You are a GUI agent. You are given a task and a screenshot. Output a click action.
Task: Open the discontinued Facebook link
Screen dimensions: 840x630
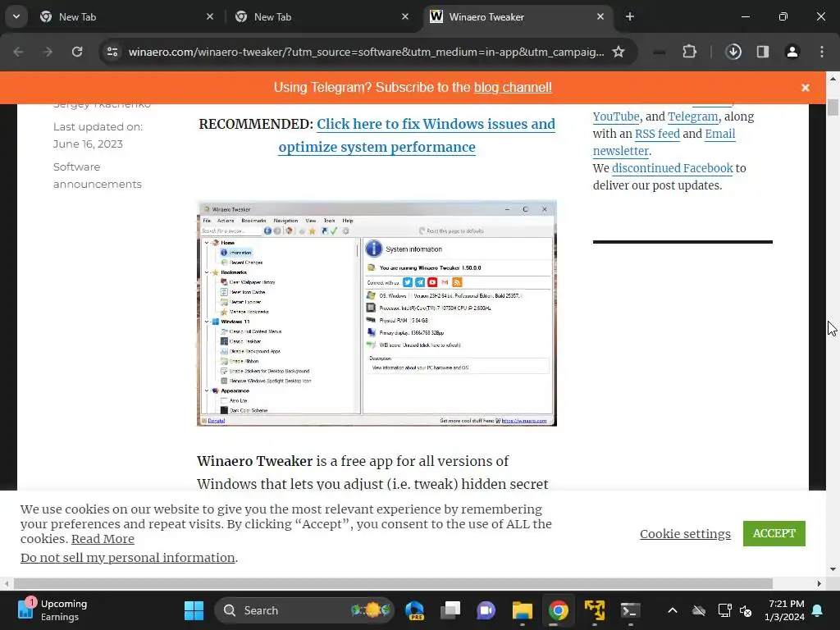click(673, 167)
